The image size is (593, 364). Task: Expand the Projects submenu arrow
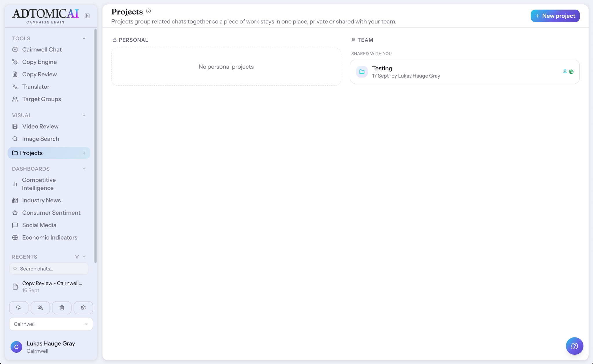click(x=84, y=153)
